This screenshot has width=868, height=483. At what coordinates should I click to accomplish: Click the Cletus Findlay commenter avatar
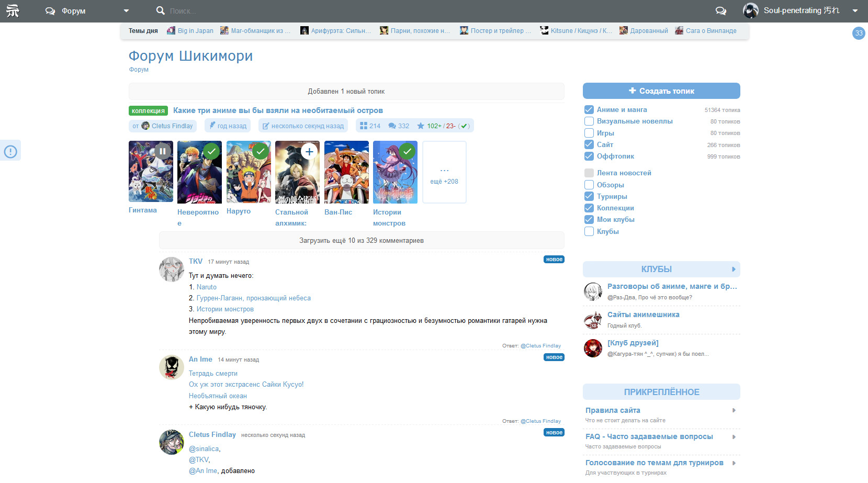pos(172,442)
